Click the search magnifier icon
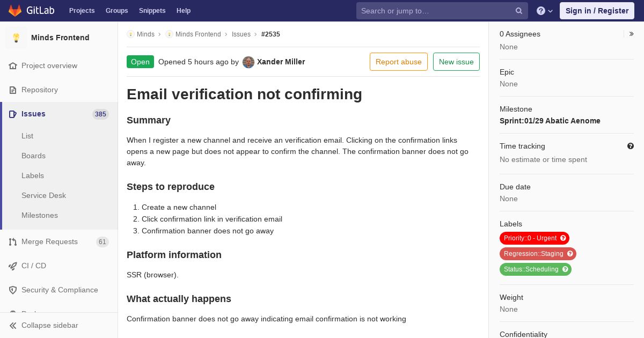The width and height of the screenshot is (644, 338). coord(519,11)
